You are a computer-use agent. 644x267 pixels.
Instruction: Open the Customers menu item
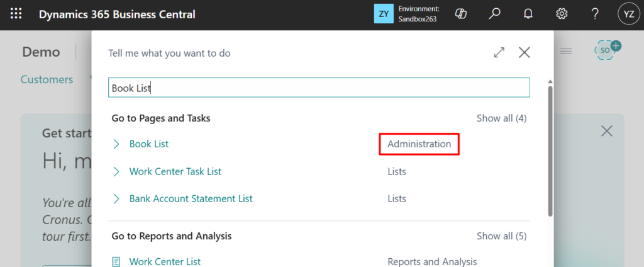pyautogui.click(x=47, y=79)
